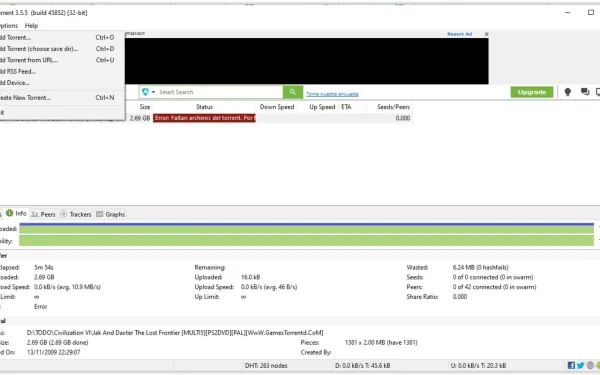Open the search provider shield dropdown
600x375 pixels.
(148, 92)
